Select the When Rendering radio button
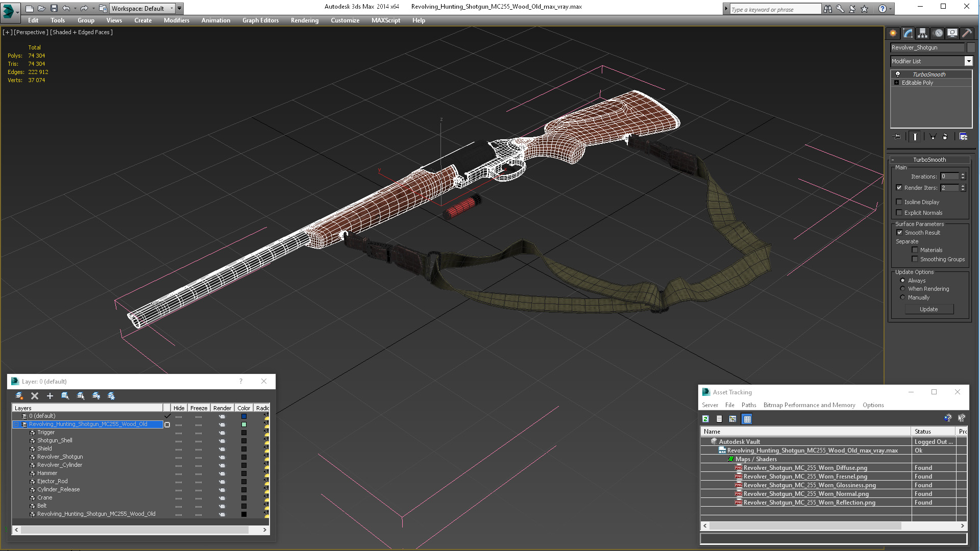Viewport: 980px width, 551px height. (x=902, y=289)
